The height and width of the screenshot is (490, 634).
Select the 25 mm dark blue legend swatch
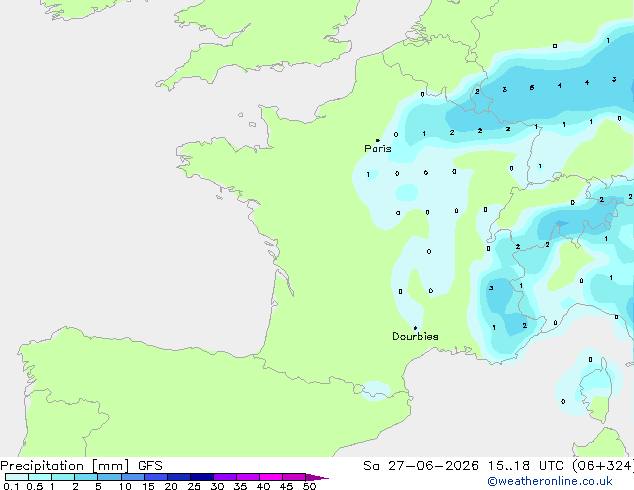coord(202,477)
